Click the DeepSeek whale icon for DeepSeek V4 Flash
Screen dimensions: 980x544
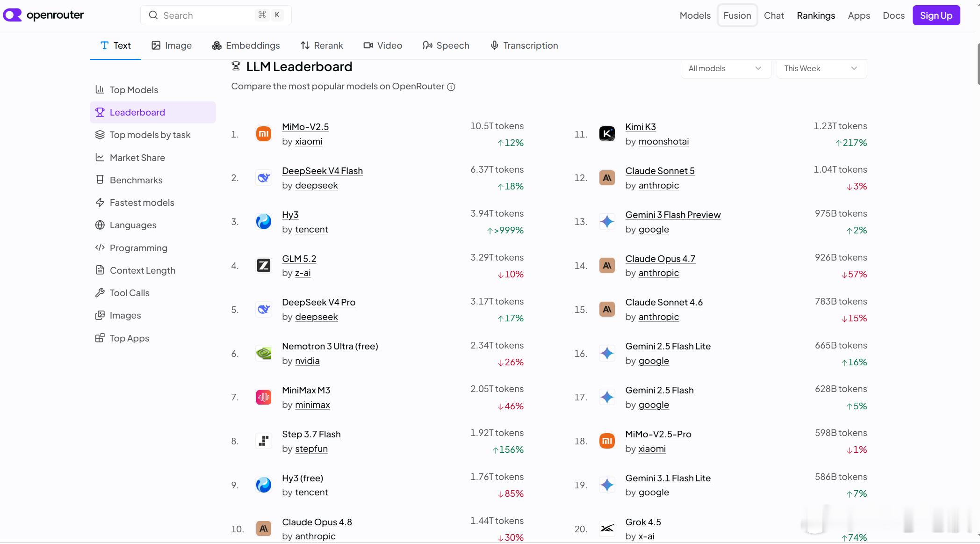point(264,178)
